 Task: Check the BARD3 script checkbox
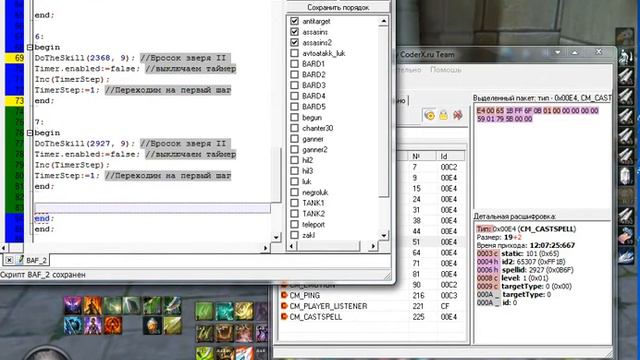(294, 85)
